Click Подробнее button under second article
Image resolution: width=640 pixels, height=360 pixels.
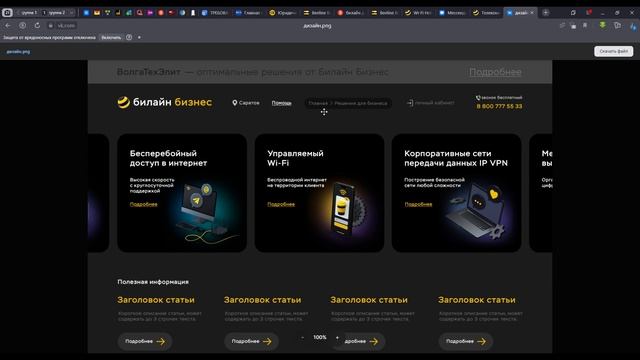(x=251, y=341)
